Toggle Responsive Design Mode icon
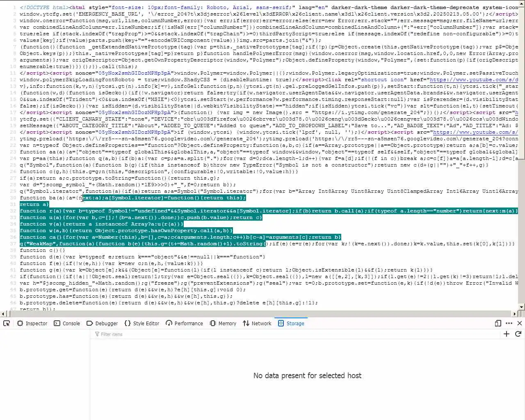This screenshot has width=525, height=420. [498, 323]
